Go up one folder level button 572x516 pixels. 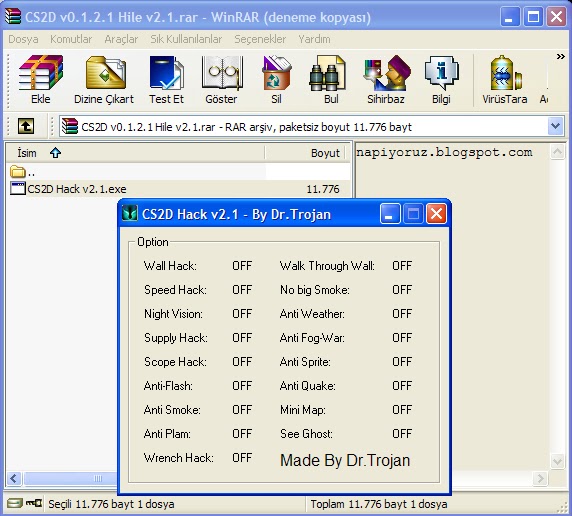(x=26, y=127)
